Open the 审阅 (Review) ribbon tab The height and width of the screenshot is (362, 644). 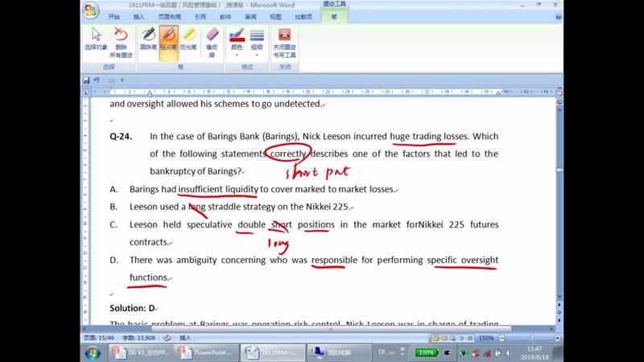coord(250,16)
